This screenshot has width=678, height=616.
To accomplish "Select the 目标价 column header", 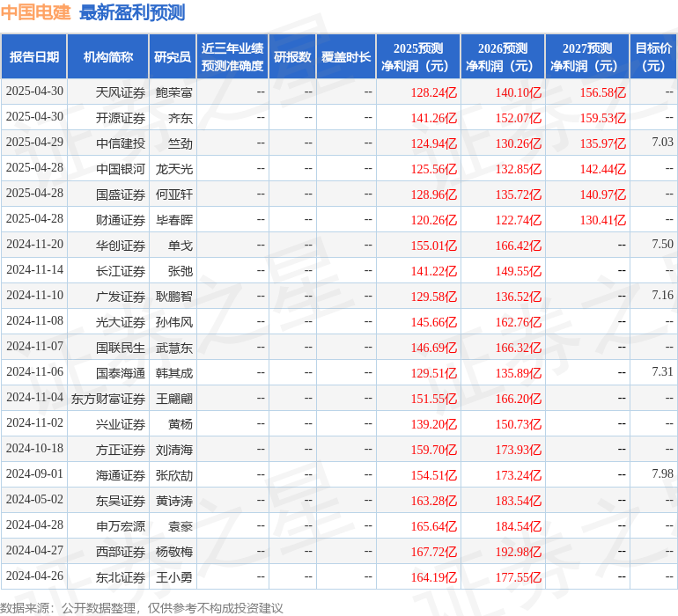I will pyautogui.click(x=653, y=56).
